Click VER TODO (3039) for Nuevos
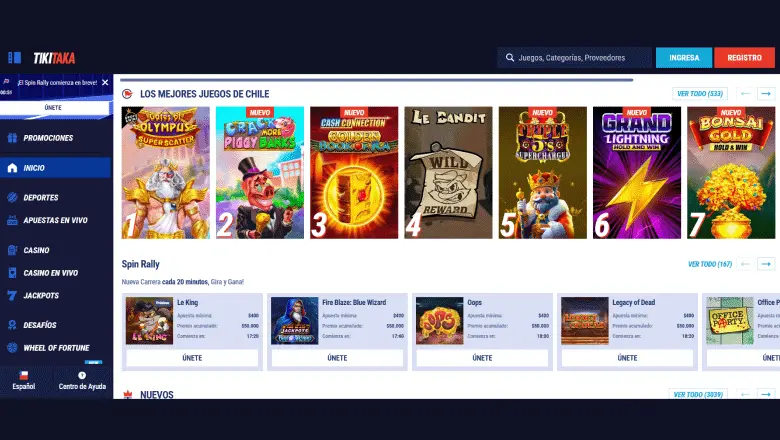Screen dimensions: 780x440 pos(698,394)
